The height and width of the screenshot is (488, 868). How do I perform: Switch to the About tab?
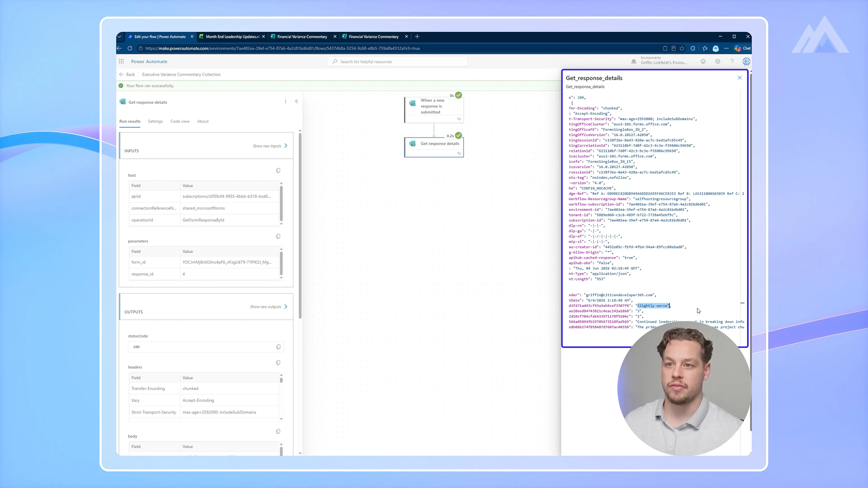(203, 121)
